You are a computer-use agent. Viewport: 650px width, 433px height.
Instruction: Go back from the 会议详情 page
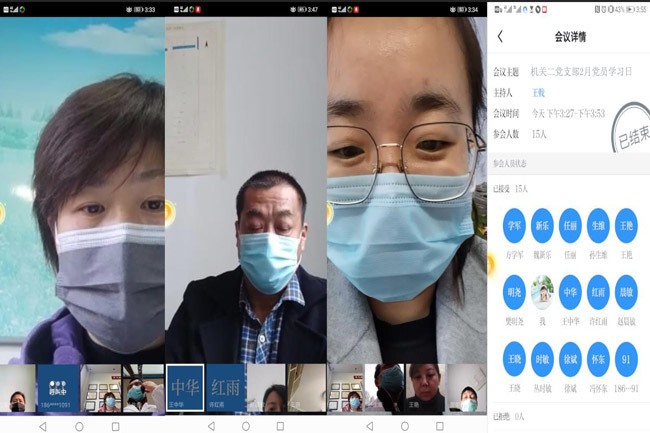coord(500,36)
